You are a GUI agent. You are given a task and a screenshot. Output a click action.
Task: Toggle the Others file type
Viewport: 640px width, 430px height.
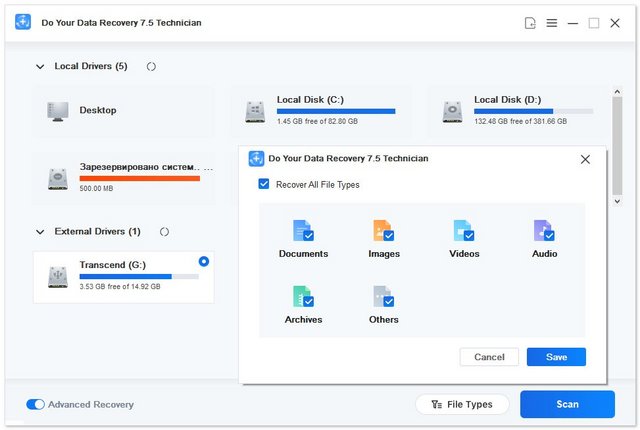point(384,297)
